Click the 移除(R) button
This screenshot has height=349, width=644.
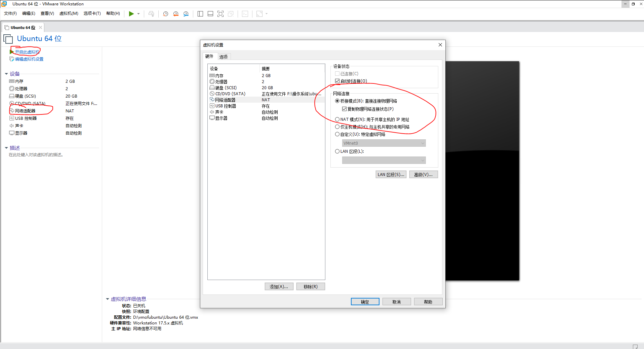pyautogui.click(x=311, y=287)
